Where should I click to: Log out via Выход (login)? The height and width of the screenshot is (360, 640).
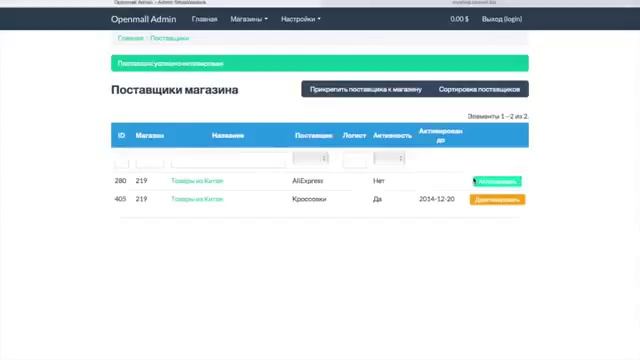pos(502,19)
